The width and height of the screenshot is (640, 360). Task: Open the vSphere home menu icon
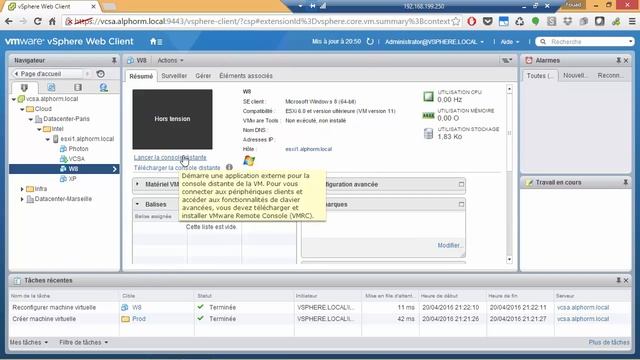[156, 42]
